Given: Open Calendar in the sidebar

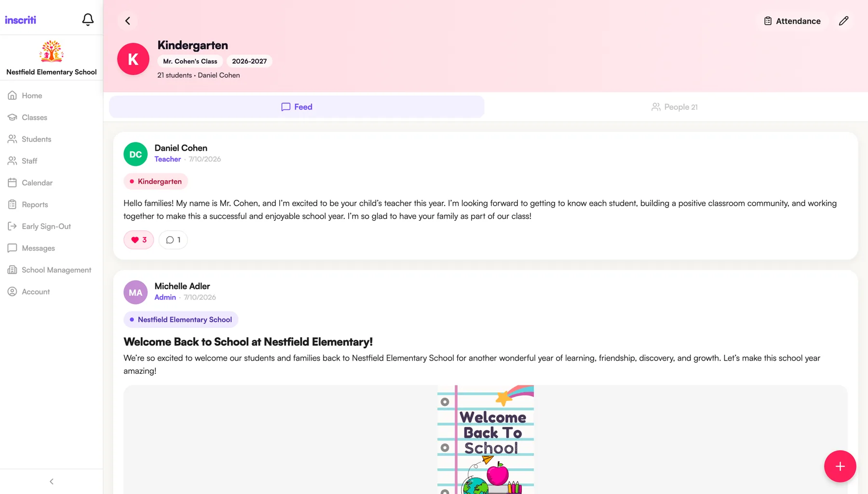Looking at the screenshot, I should click(x=52, y=183).
